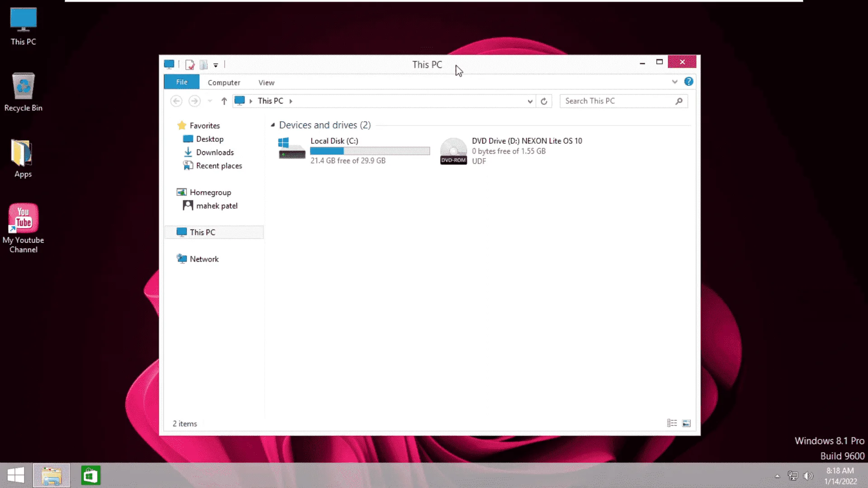Maximize the This PC window
The width and height of the screenshot is (868, 488).
click(659, 62)
